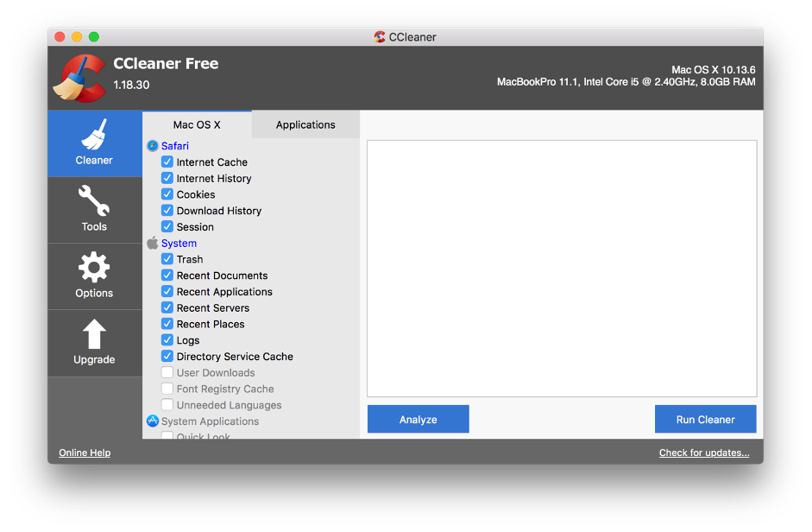This screenshot has width=812, height=532.
Task: Select the System category heading
Action: pyautogui.click(x=179, y=244)
